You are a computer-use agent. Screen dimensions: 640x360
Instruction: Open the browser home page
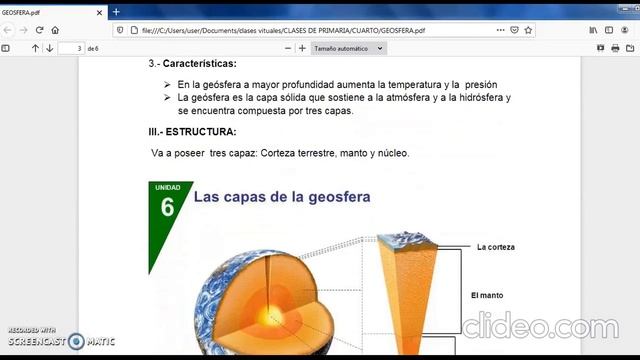click(55, 30)
